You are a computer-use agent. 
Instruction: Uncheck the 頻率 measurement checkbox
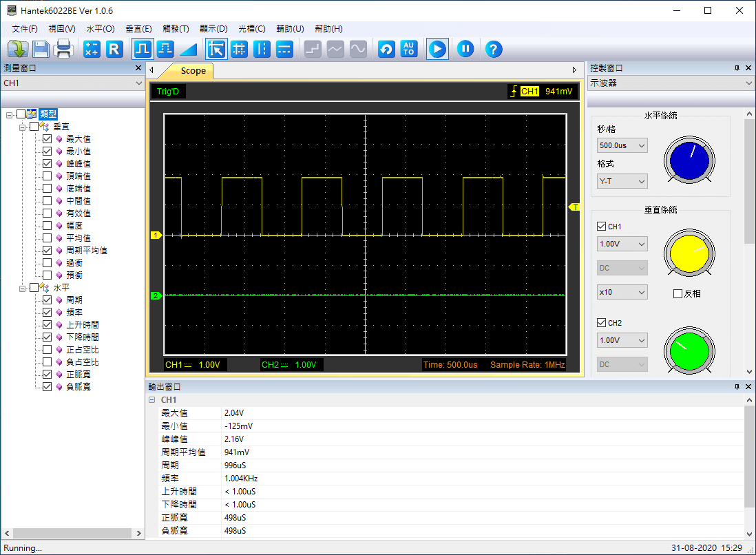(47, 313)
